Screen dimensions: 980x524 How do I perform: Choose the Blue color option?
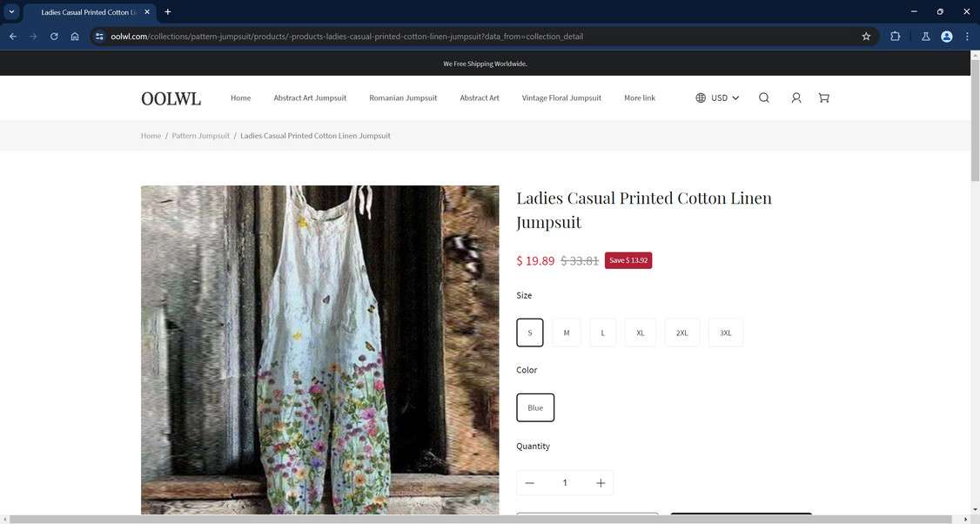(x=535, y=406)
